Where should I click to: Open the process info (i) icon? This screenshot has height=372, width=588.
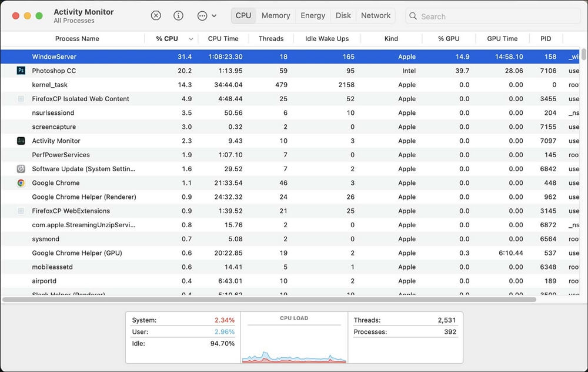click(x=179, y=15)
